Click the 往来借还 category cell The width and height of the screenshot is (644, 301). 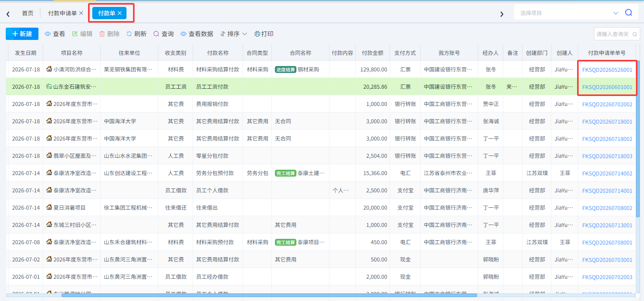click(x=176, y=208)
